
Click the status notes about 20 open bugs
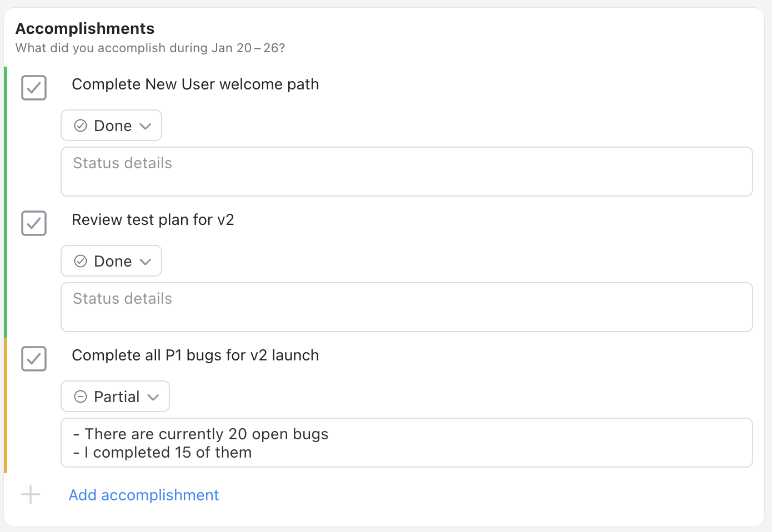coord(407,443)
